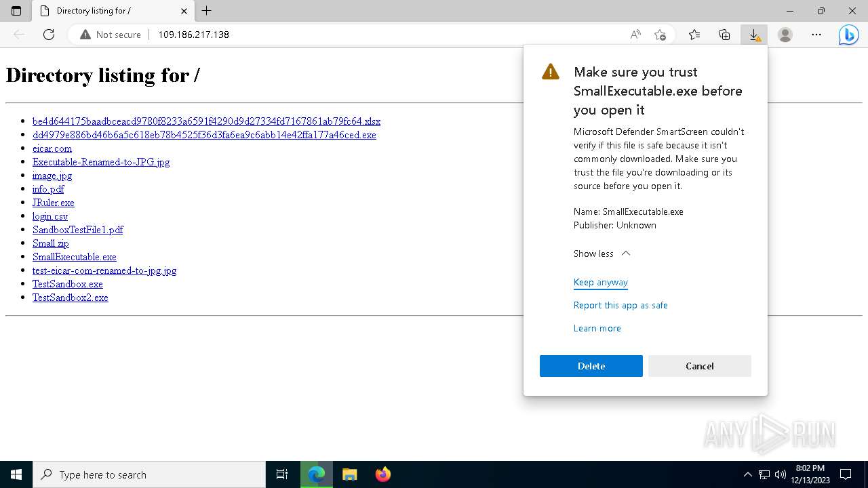
Task: Open Executable-Renamed-to-JPG.jpg link
Action: (101, 162)
